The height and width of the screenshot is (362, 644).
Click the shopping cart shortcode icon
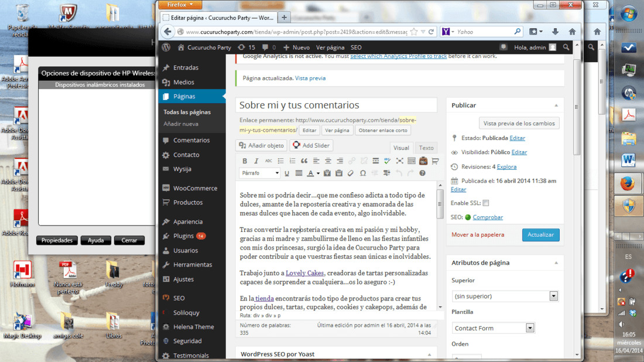[x=435, y=161]
